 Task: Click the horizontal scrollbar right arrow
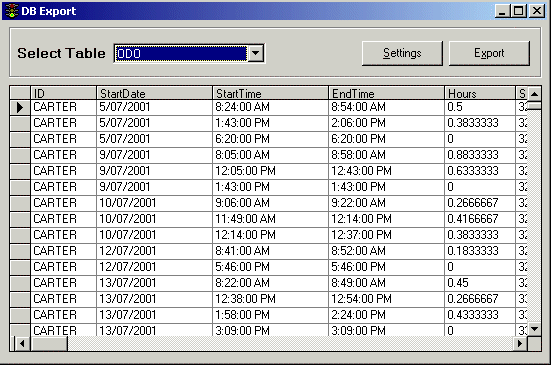tap(520, 344)
